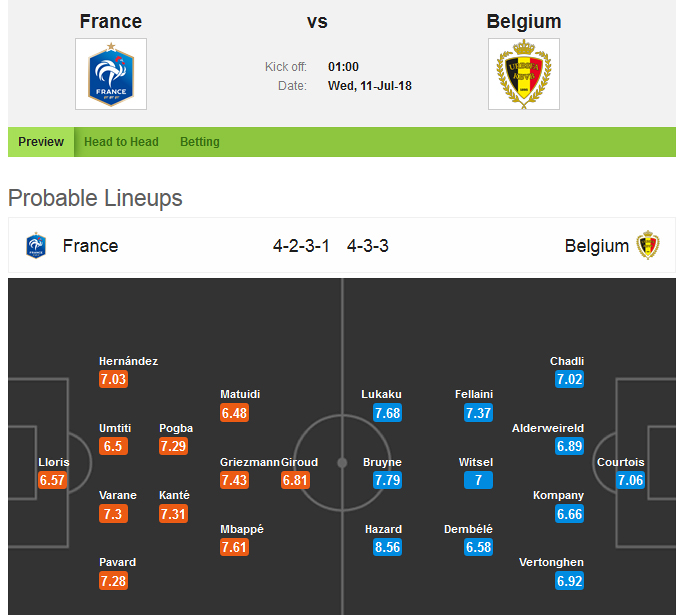Click small France logo in lineup bar
Image resolution: width=682 pixels, height=615 pixels.
click(x=36, y=246)
